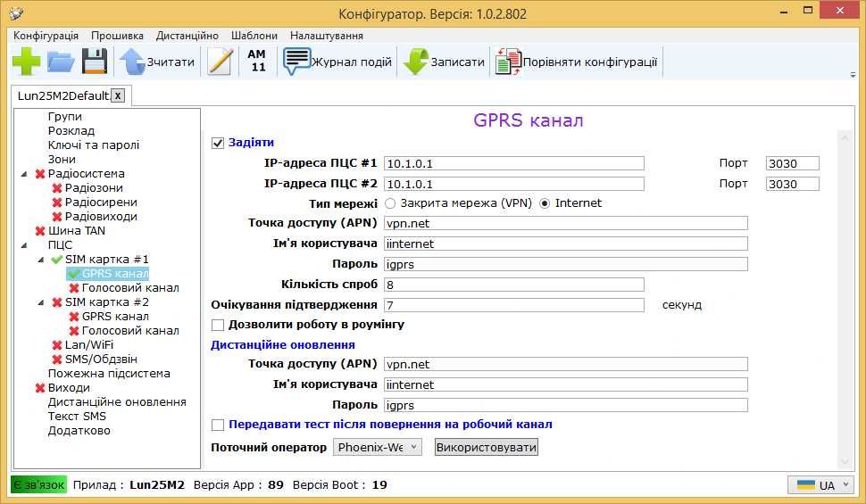Collapse the Радіосистема tree node
Image resolution: width=866 pixels, height=504 pixels.
(x=24, y=174)
